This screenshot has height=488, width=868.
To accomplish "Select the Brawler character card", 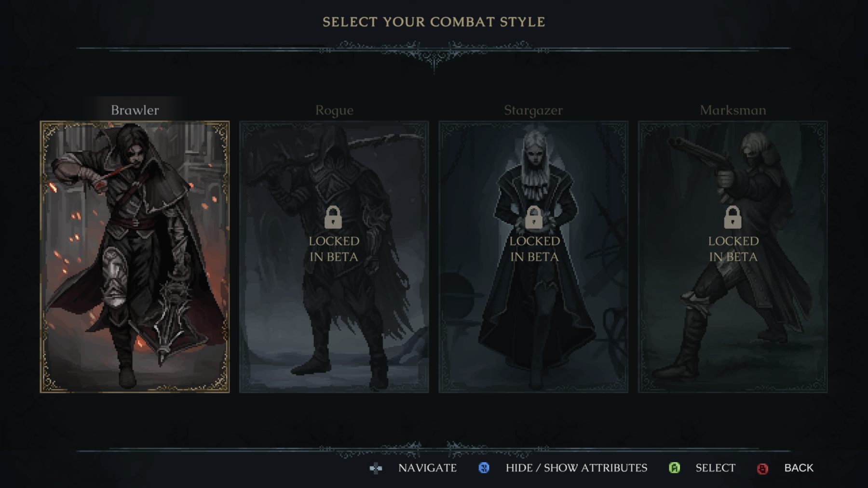I will click(135, 257).
